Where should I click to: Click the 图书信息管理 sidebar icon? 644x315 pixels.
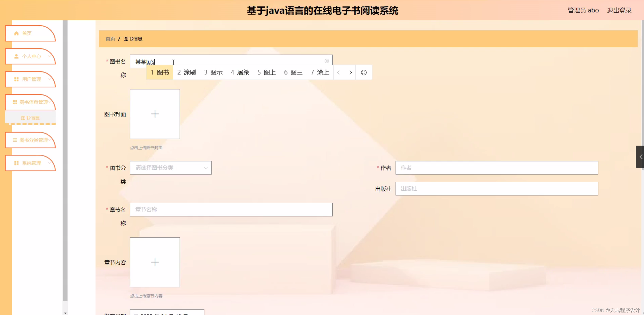coord(15,102)
